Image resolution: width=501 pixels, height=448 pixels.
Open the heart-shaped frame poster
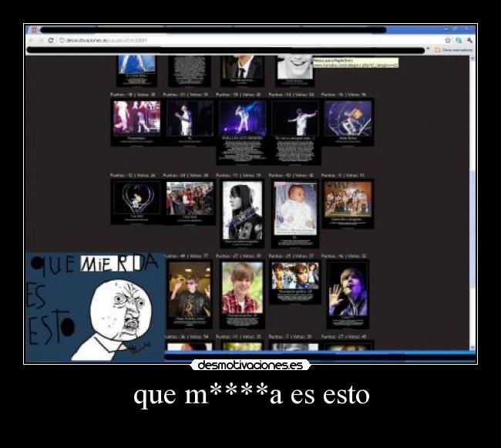click(x=136, y=201)
